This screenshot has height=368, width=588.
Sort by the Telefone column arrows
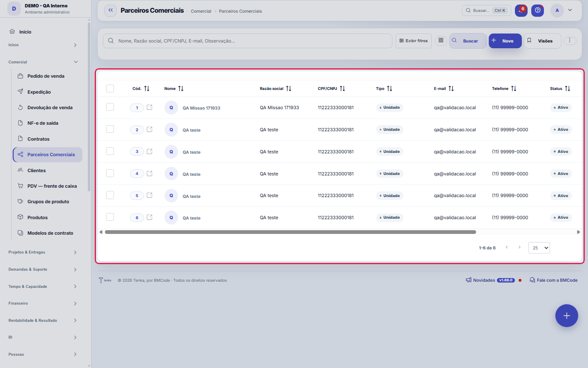tap(514, 88)
